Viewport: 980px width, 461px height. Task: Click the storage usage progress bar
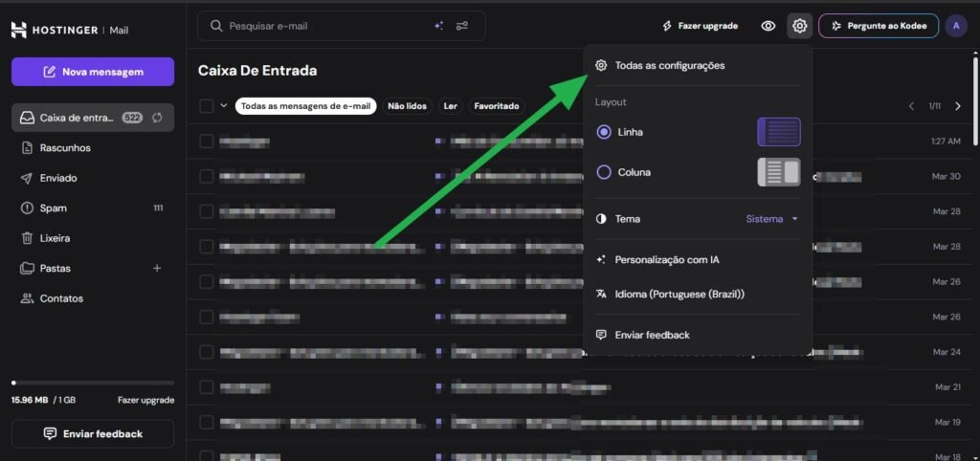93,383
